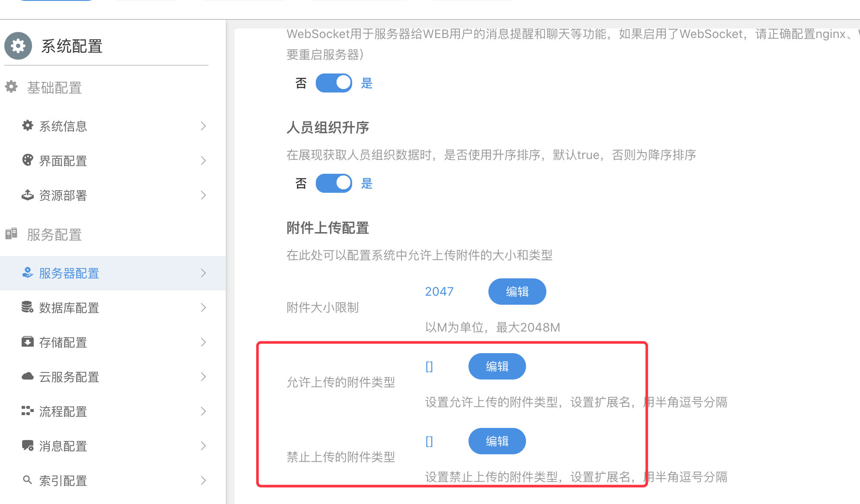This screenshot has width=860, height=504.
Task: Expand the 数据库配置 chevron arrow
Action: 203,307
